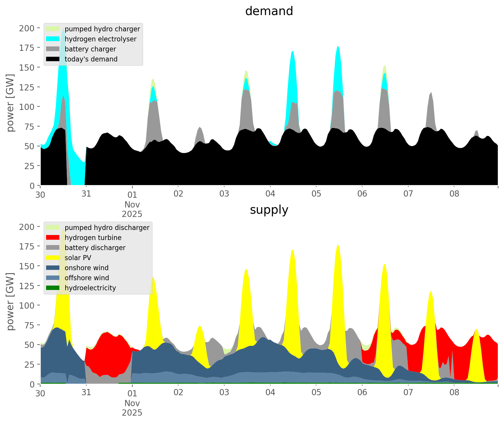The image size is (504, 423).
Task: Click the offshore wind legend swatch
Action: [53, 278]
